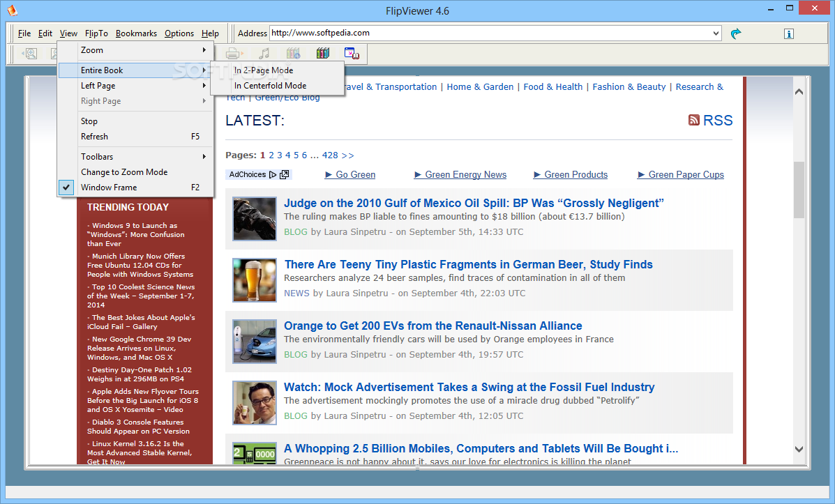Click the browser window with book icon
This screenshot has width=835, height=504.
tap(352, 53)
